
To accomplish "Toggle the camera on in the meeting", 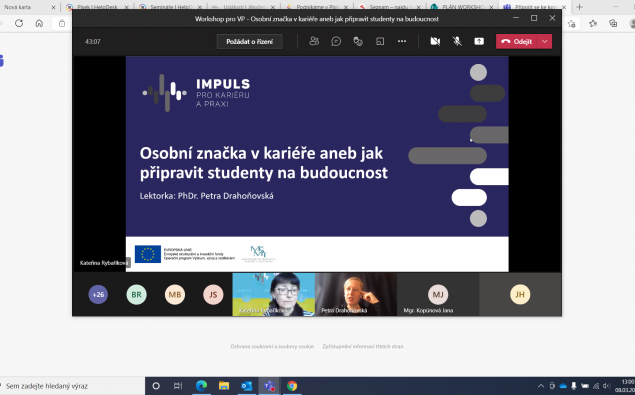I will click(435, 41).
